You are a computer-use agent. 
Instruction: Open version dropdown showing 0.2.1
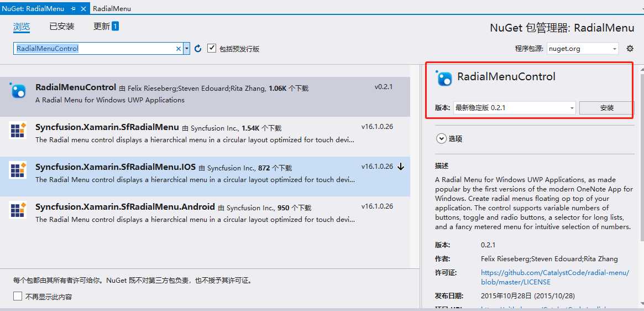pyautogui.click(x=515, y=108)
